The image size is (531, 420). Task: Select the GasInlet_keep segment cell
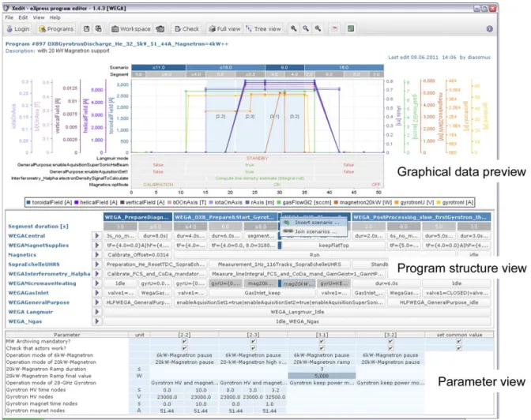[x=262, y=293]
